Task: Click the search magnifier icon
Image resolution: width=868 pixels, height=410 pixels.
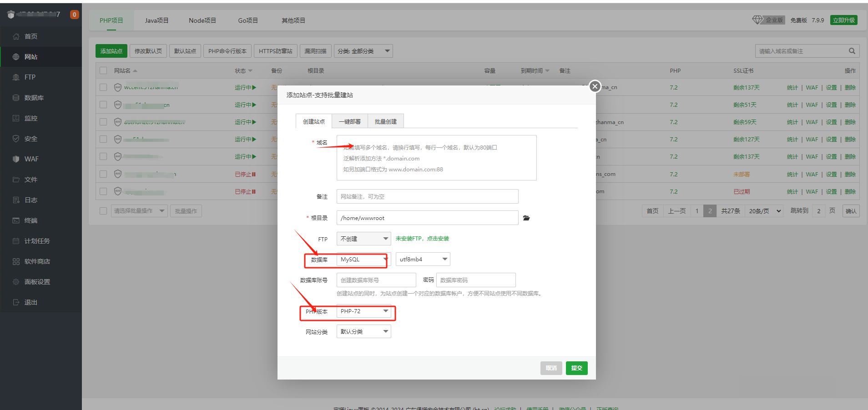Action: [852, 51]
